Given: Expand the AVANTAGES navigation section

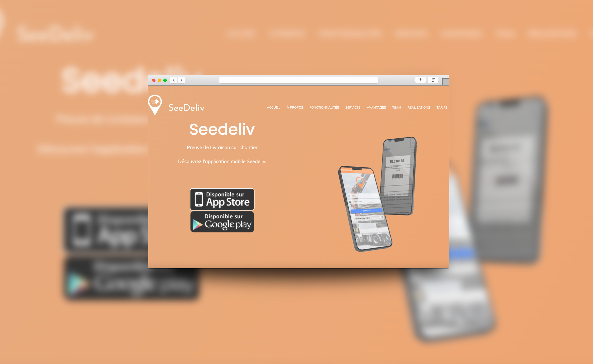Looking at the screenshot, I should [376, 107].
